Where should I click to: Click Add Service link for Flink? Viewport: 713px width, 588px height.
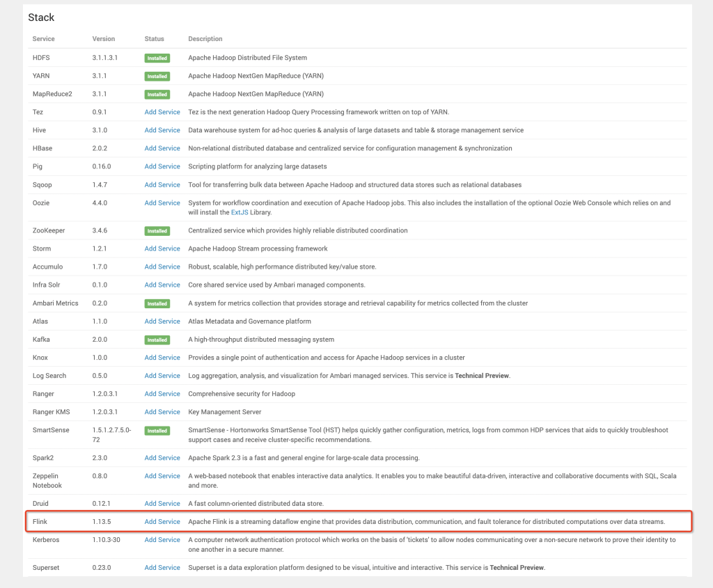(162, 522)
